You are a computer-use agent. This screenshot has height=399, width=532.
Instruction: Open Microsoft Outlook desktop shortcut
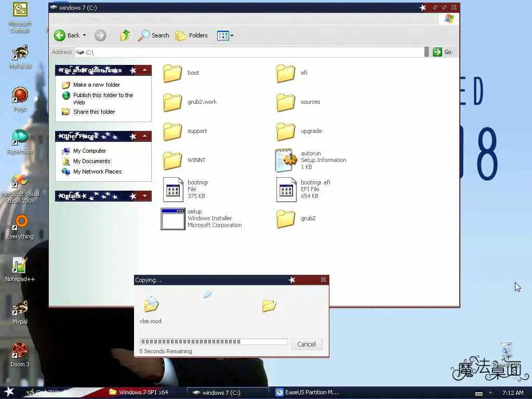point(20,18)
